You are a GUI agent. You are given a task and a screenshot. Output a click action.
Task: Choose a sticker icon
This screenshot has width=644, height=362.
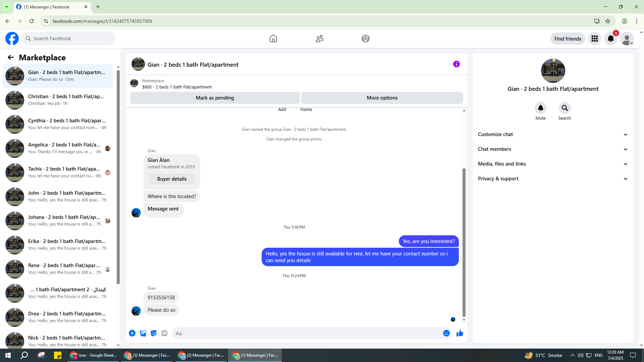pyautogui.click(x=154, y=333)
